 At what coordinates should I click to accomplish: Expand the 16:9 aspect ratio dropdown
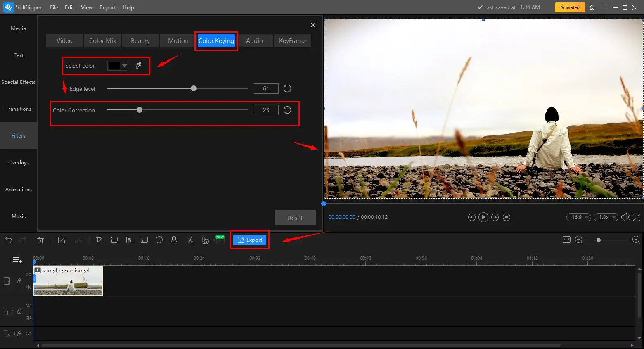(x=578, y=217)
